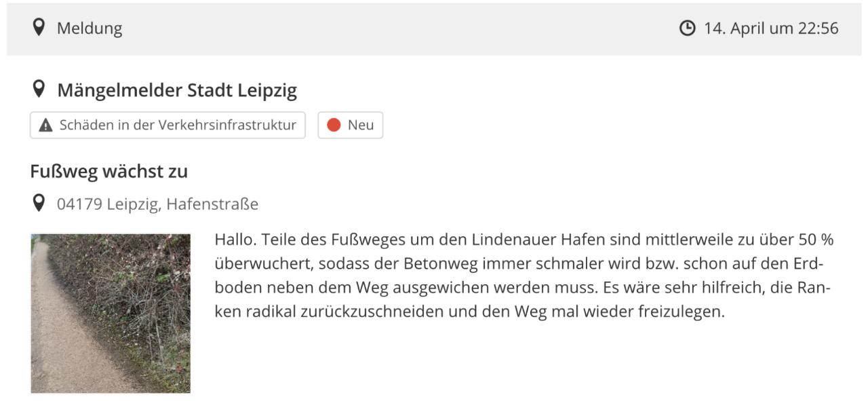
Task: Click the map pin icon beside Meldung
Action: click(39, 28)
